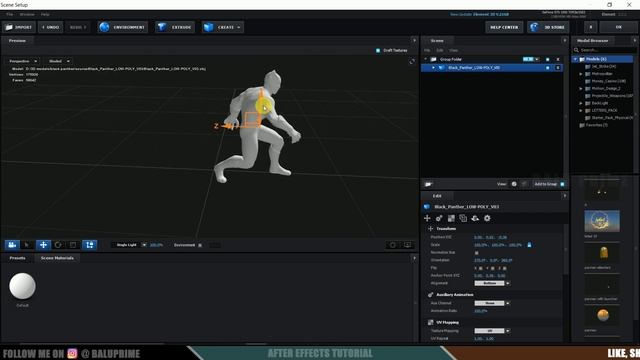Open the Texture Mapping dropdown
This screenshot has height=360, width=640.
492,331
